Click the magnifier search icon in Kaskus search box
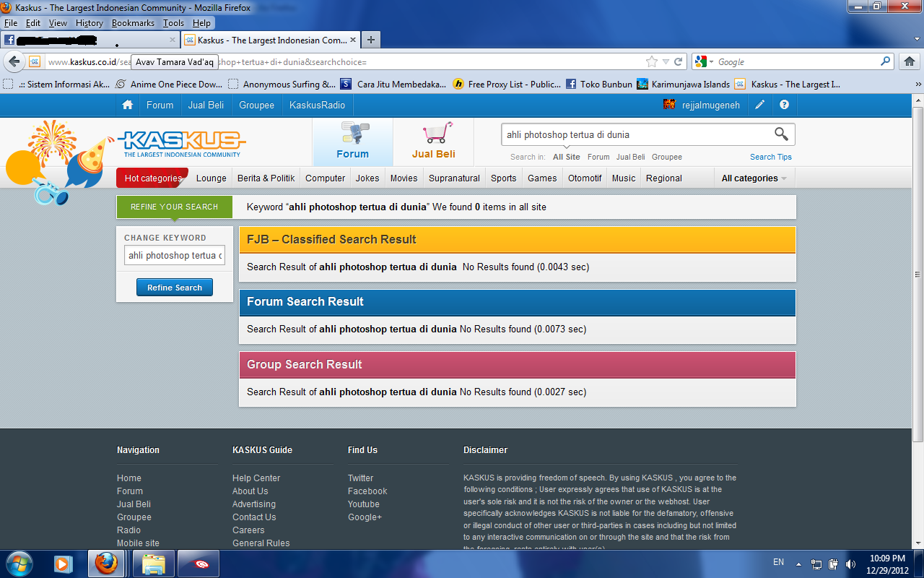 pos(781,134)
